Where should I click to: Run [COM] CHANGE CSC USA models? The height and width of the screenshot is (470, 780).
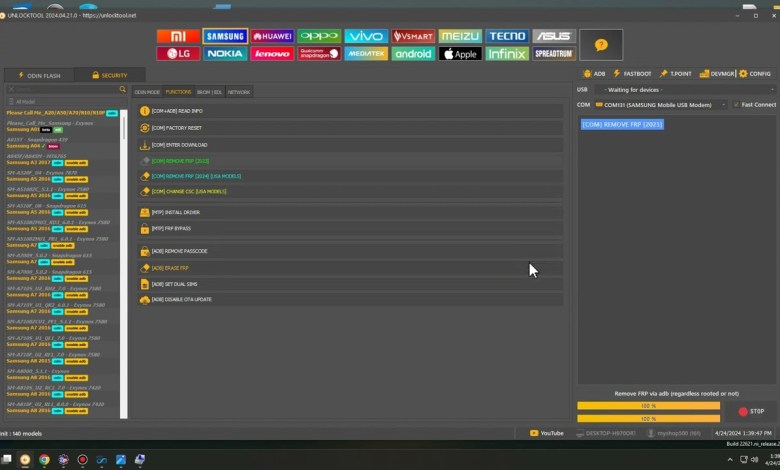[351, 191]
